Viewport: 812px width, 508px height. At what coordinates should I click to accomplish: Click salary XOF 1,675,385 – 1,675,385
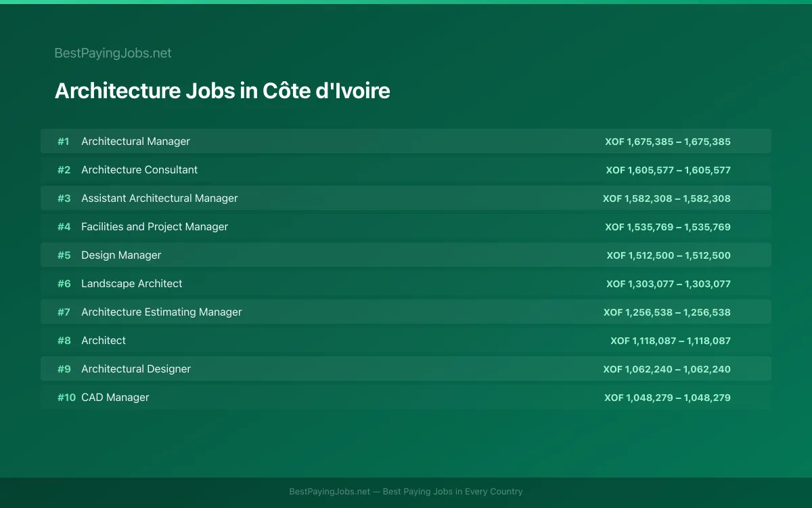tap(668, 142)
